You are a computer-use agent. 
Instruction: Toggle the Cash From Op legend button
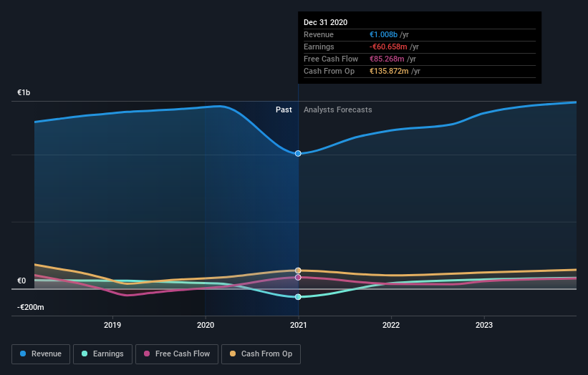coord(261,354)
